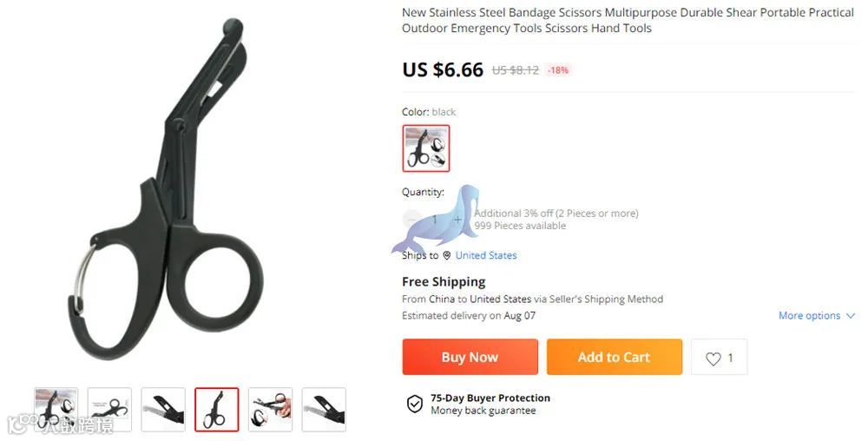Click the heart wishlist icon
This screenshot has width=868, height=441.
click(713, 359)
